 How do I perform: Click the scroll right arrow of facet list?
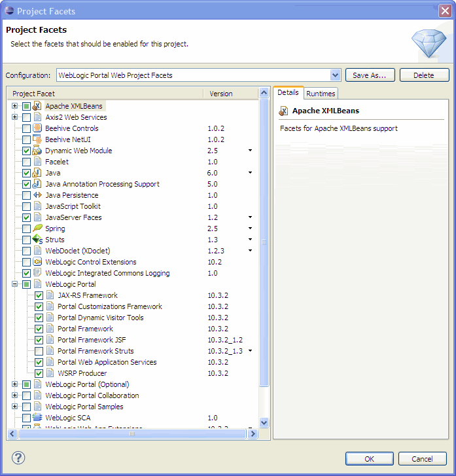tap(253, 433)
